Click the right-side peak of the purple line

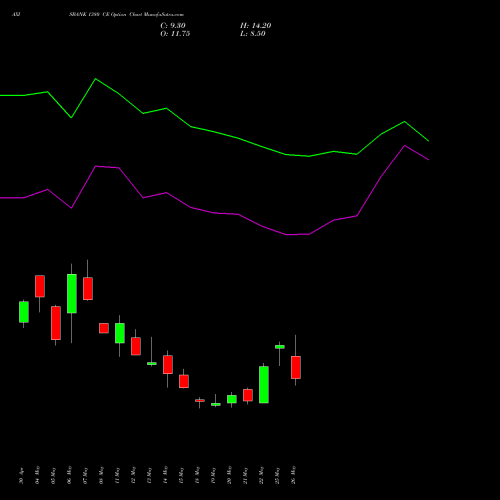click(x=405, y=146)
